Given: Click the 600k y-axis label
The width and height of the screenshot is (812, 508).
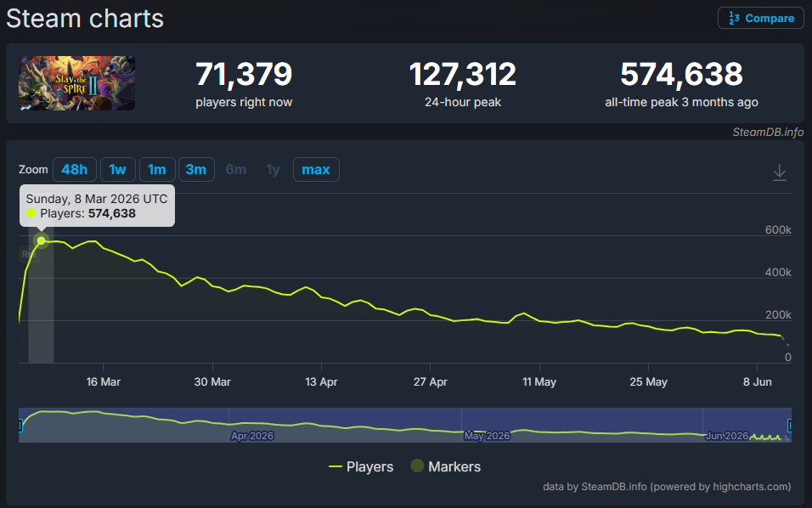Looking at the screenshot, I should pyautogui.click(x=778, y=230).
